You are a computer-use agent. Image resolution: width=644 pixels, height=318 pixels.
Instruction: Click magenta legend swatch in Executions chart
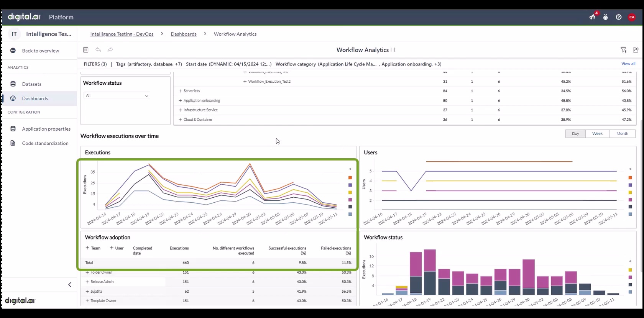click(350, 200)
